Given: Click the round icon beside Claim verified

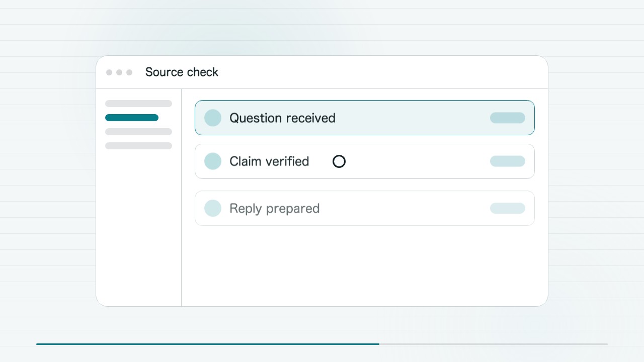Looking at the screenshot, I should [213, 161].
